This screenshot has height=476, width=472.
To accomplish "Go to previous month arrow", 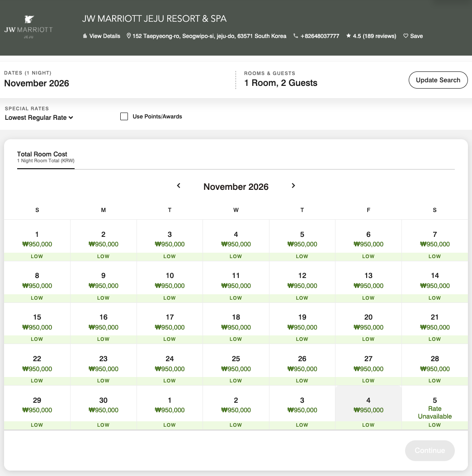I will click(x=179, y=185).
